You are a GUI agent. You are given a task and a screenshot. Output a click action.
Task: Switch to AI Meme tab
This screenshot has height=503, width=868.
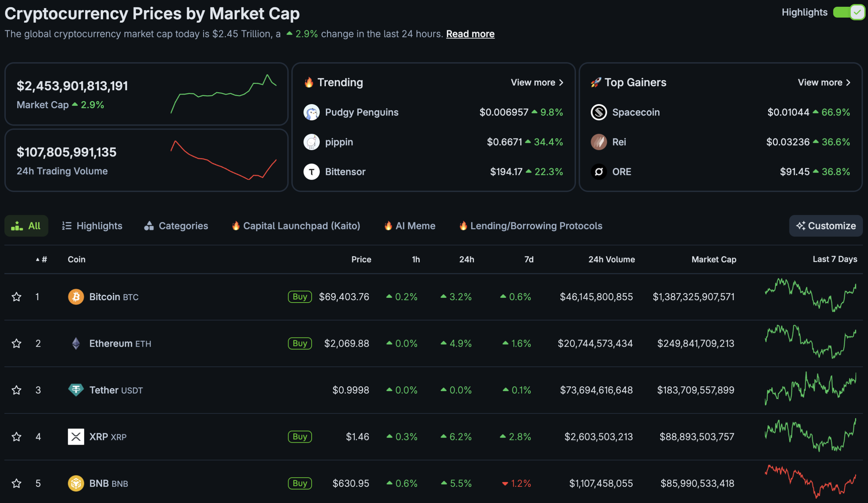coord(410,226)
